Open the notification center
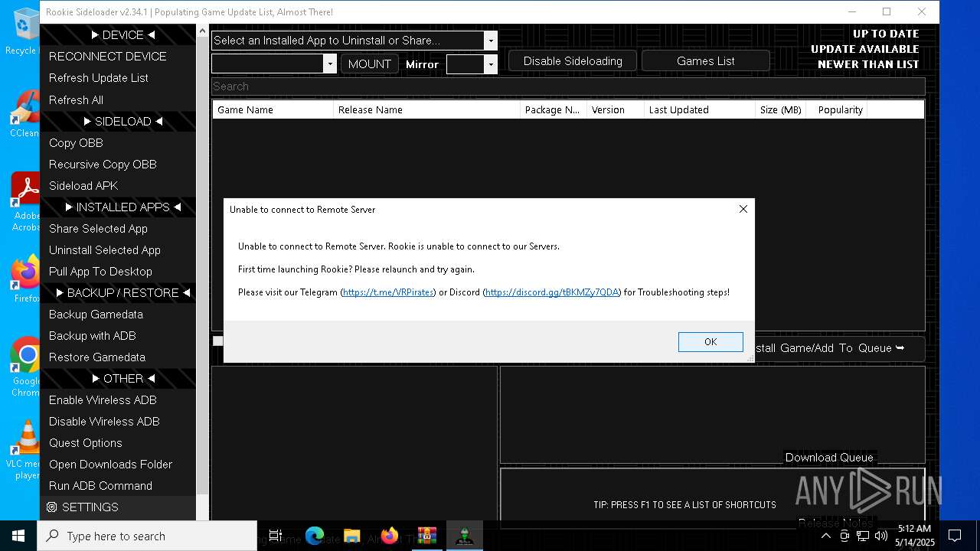Viewport: 980px width, 551px height. pyautogui.click(x=955, y=536)
